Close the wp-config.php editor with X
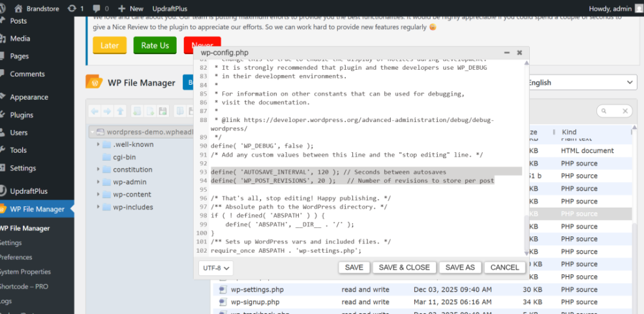 click(x=519, y=53)
